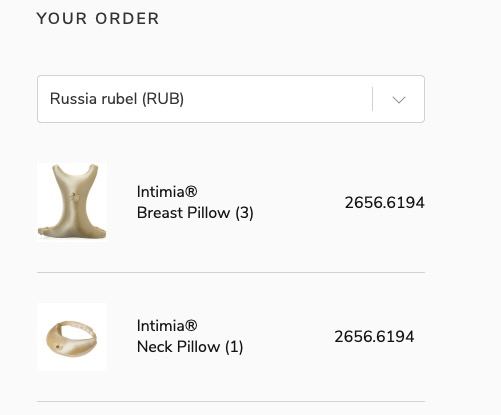
Task: Select the Breast Pillow product name
Action: click(183, 213)
